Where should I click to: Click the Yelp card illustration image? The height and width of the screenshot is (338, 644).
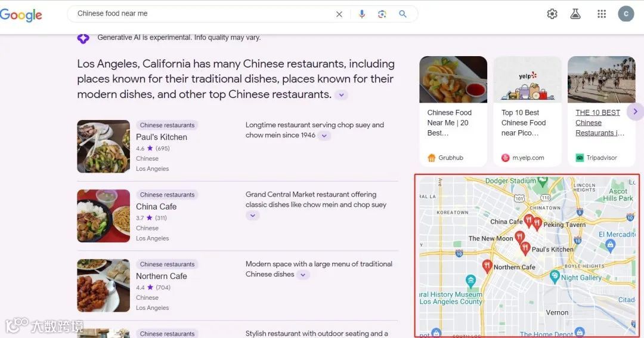pos(527,79)
